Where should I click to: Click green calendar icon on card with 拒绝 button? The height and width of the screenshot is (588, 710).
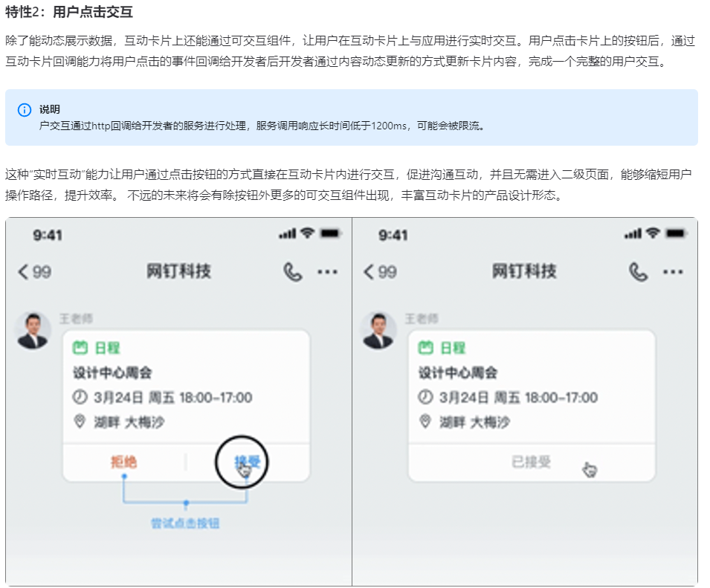(80, 348)
